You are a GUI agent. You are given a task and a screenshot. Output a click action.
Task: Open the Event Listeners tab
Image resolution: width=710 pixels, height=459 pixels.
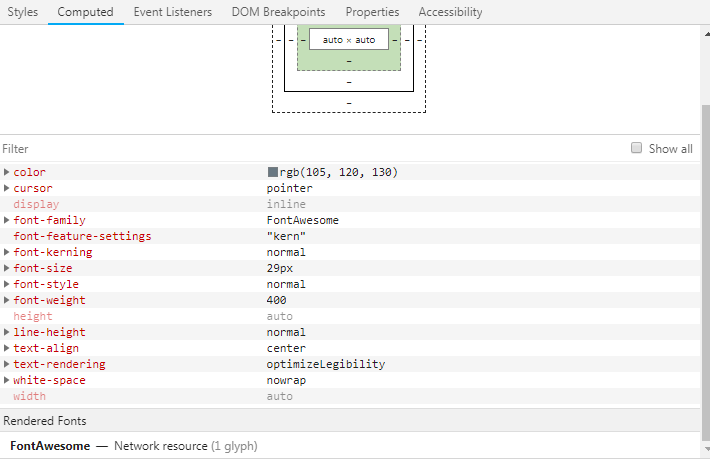pyautogui.click(x=172, y=12)
